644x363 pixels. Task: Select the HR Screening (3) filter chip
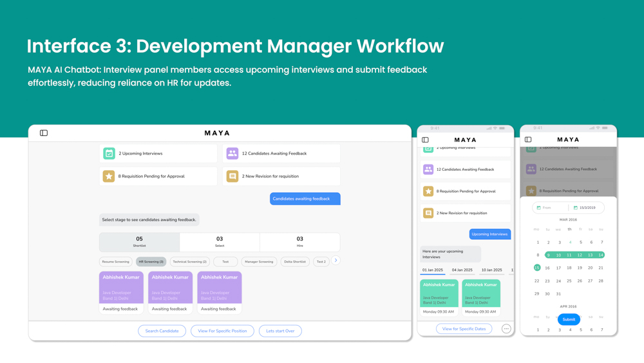pos(151,262)
